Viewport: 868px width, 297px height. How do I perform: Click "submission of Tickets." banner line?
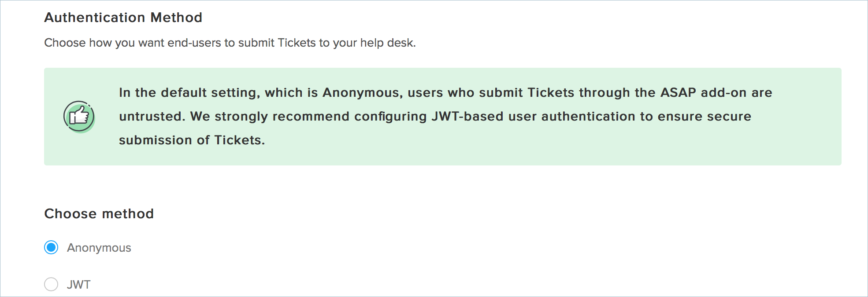pos(192,140)
